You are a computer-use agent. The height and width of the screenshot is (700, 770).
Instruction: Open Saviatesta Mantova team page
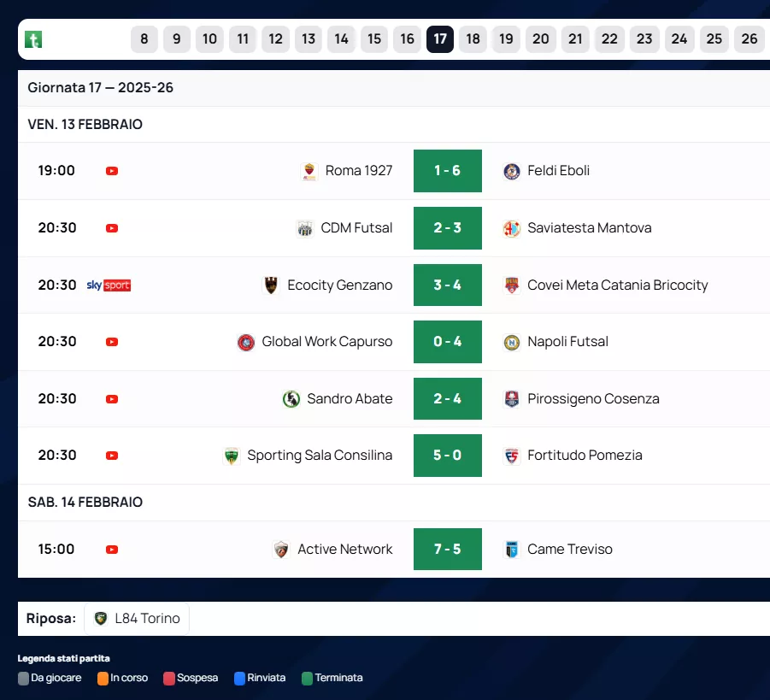(x=589, y=228)
